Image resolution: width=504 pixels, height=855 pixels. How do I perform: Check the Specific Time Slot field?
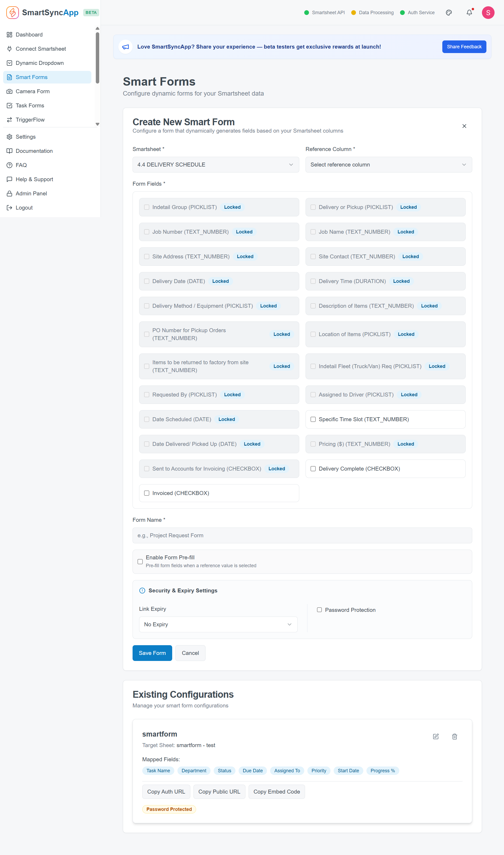(x=313, y=420)
